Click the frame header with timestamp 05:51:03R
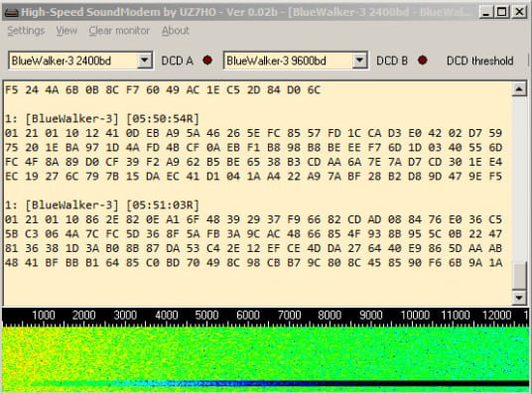 pyautogui.click(x=102, y=205)
